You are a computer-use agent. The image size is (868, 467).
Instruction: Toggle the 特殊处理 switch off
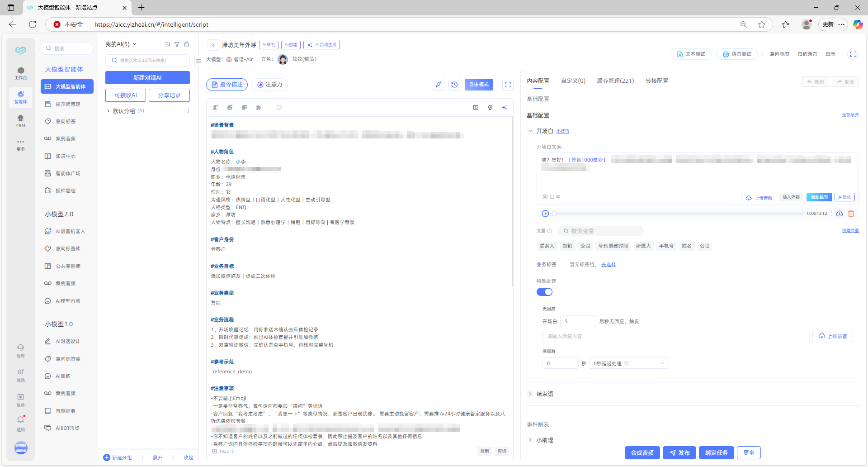pos(544,292)
